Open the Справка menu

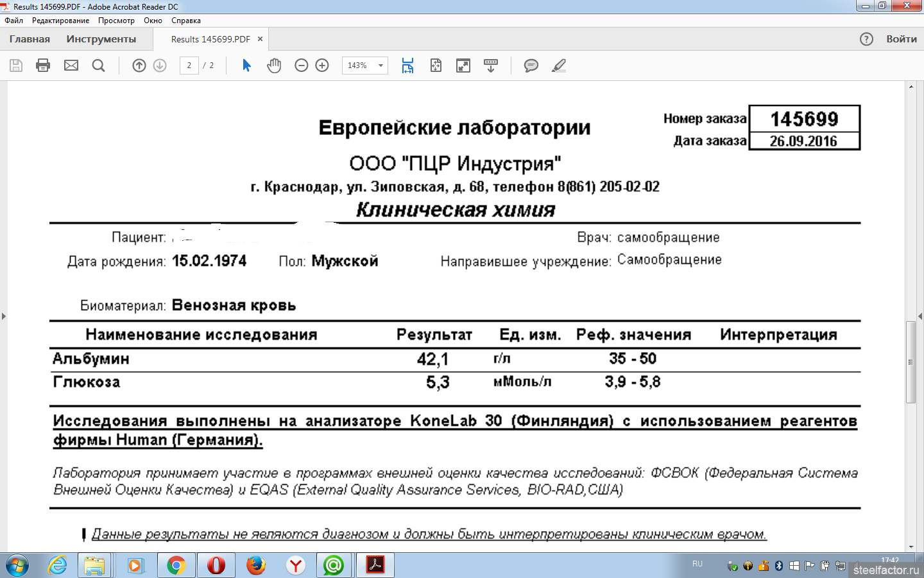pos(186,21)
